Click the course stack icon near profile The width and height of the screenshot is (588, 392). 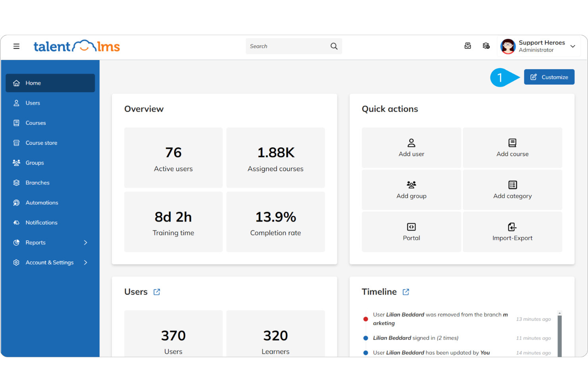tap(486, 46)
